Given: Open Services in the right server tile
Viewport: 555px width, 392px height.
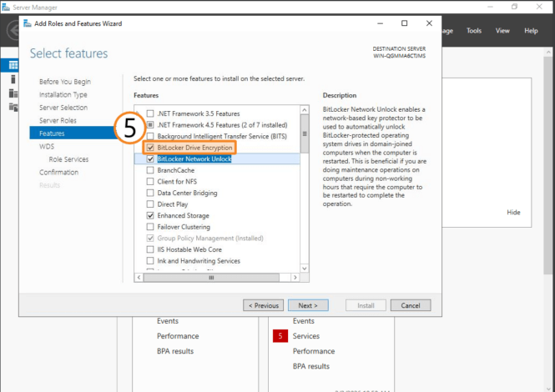Looking at the screenshot, I should coord(306,336).
